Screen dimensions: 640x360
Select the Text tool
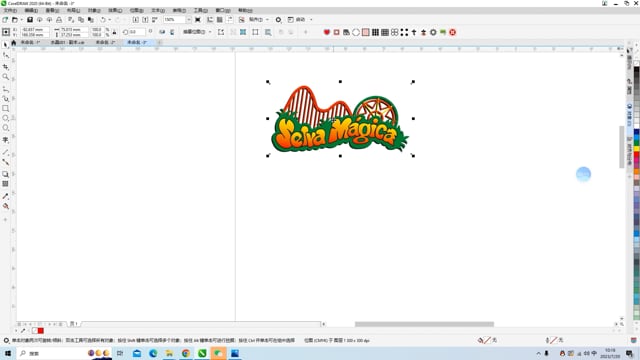(x=6, y=140)
